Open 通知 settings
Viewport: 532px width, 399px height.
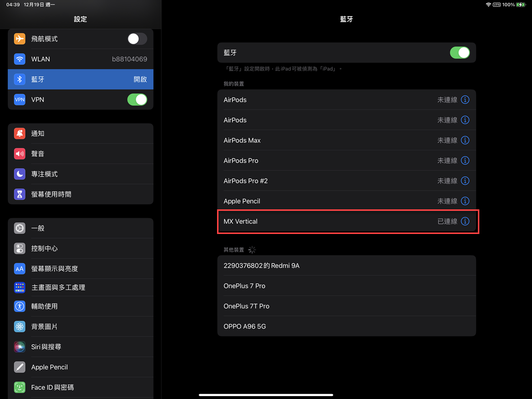(80, 133)
